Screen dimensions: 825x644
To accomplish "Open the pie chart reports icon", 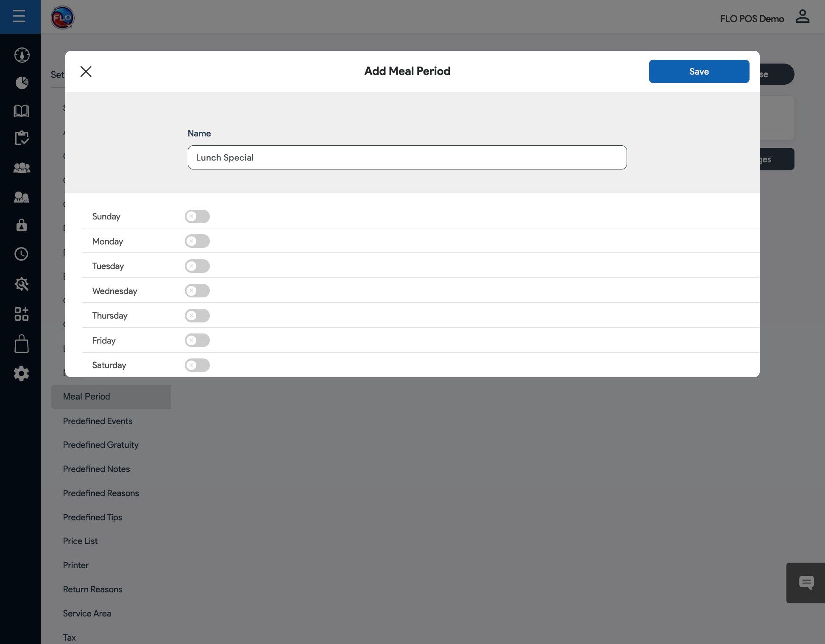I will [22, 83].
